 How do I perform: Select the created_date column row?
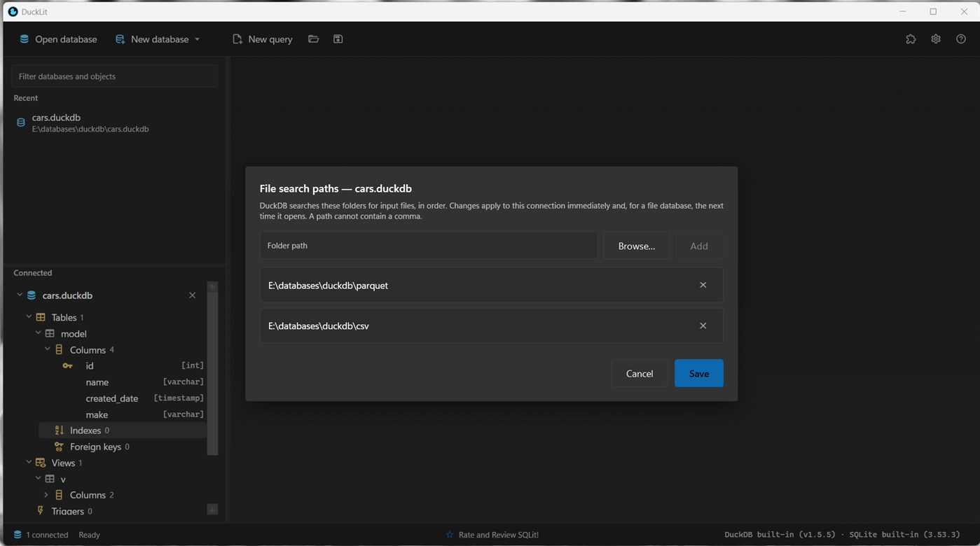coord(123,398)
